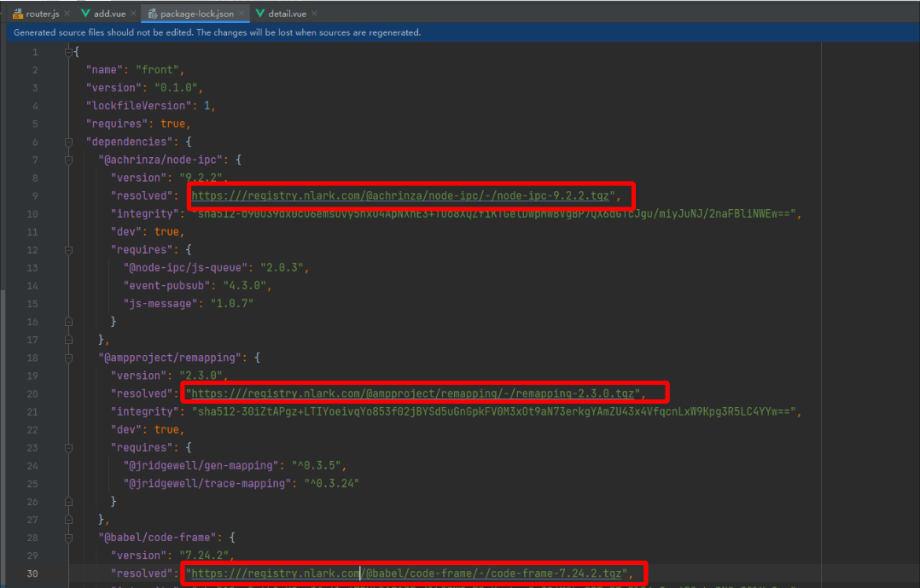
Task: Collapse the "dependencies" block on line 6
Action: [x=68, y=142]
